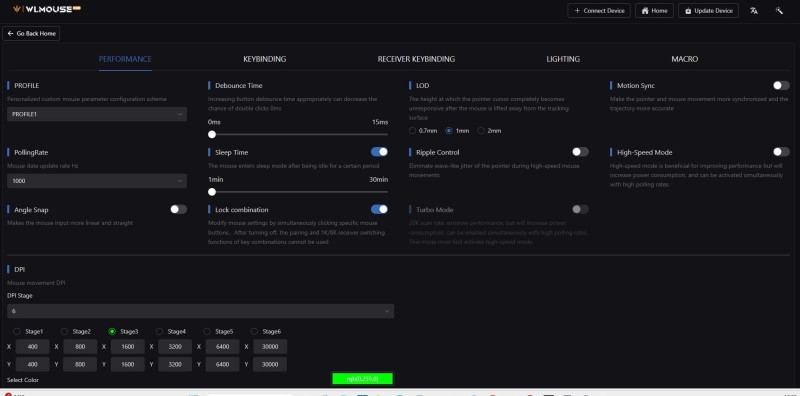
Task: Open the language translation icon
Action: pyautogui.click(x=754, y=11)
